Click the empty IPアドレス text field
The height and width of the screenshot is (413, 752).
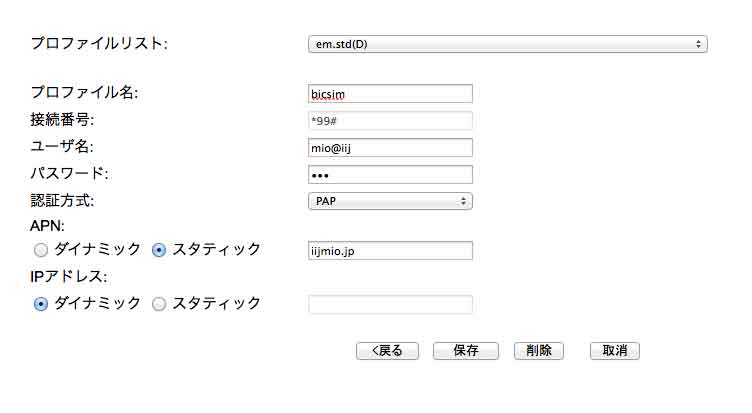pos(390,304)
